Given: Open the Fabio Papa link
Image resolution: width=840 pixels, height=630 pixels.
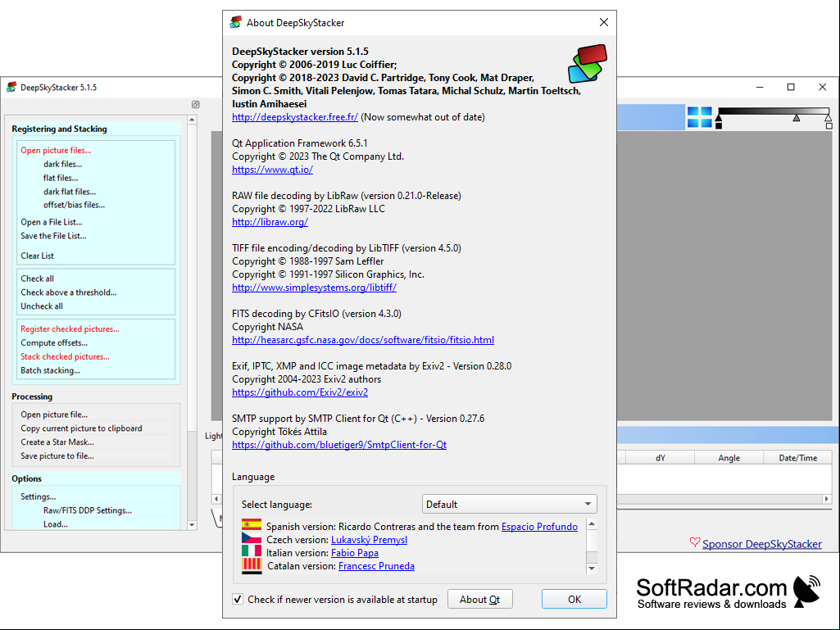Looking at the screenshot, I should click(355, 553).
